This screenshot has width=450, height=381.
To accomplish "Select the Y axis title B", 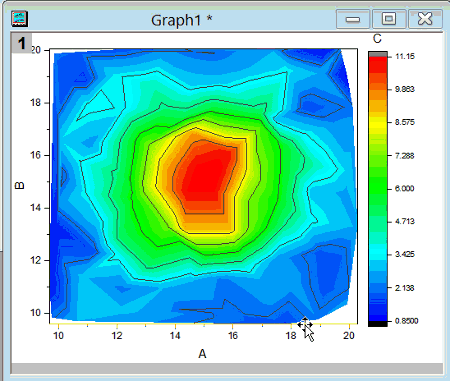I will click(20, 186).
